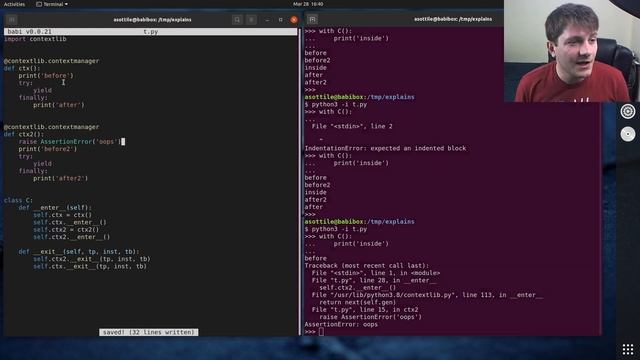This screenshot has height=360, width=640.
Task: Click the 'babi v0.0.21' editor header text
Action: tap(30, 31)
